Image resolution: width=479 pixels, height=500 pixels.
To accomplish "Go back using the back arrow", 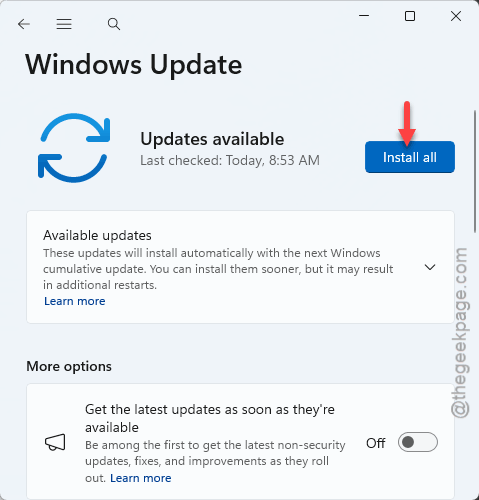I will click(24, 24).
